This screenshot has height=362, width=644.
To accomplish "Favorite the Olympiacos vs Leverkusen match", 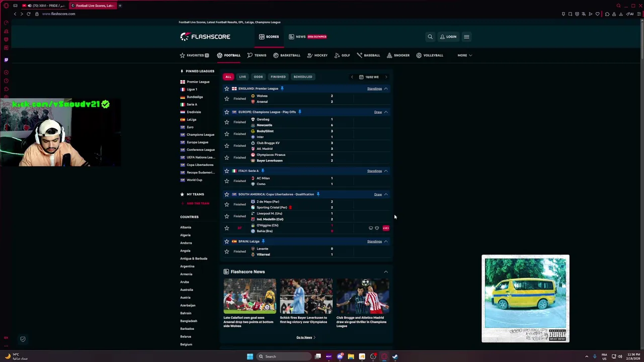I will [x=226, y=157].
